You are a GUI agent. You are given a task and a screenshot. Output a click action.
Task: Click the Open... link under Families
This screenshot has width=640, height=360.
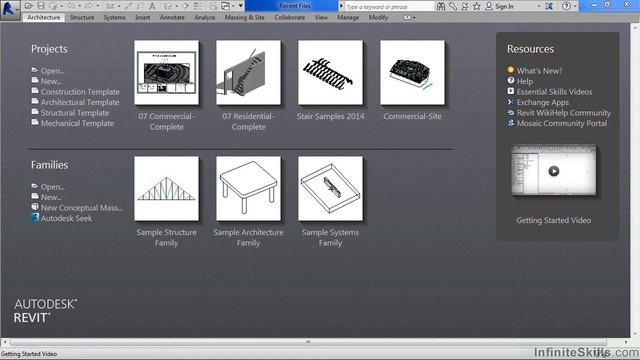click(53, 187)
